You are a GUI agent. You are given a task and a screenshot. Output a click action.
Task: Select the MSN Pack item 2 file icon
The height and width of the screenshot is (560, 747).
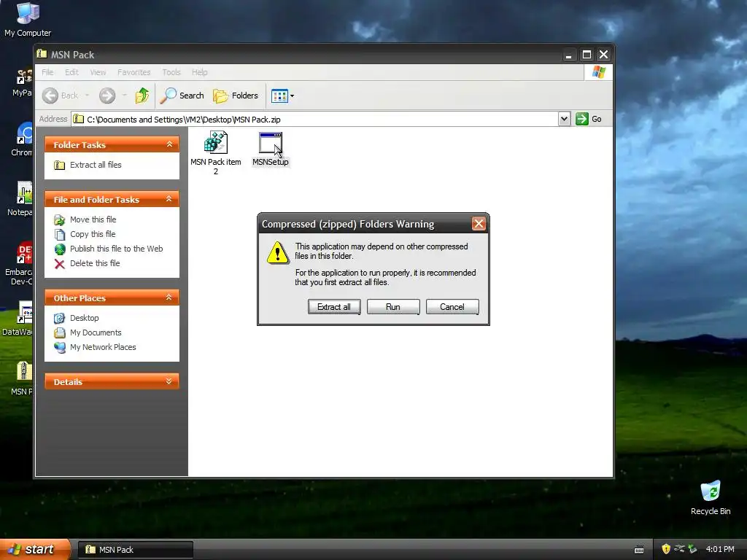coord(215,143)
